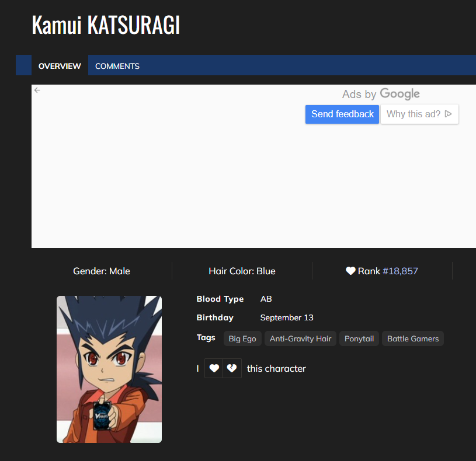Open the rank #18,857 link
The width and height of the screenshot is (476, 461).
tap(400, 271)
